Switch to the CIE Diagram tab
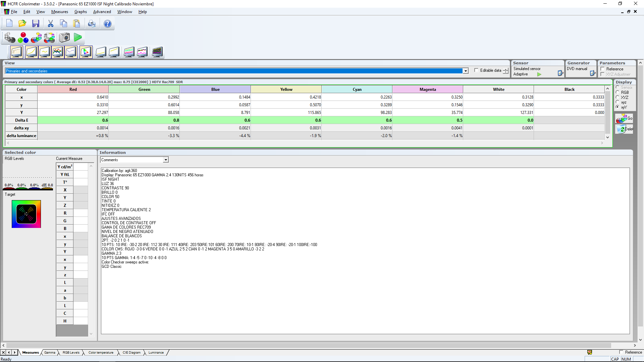 coord(131,352)
